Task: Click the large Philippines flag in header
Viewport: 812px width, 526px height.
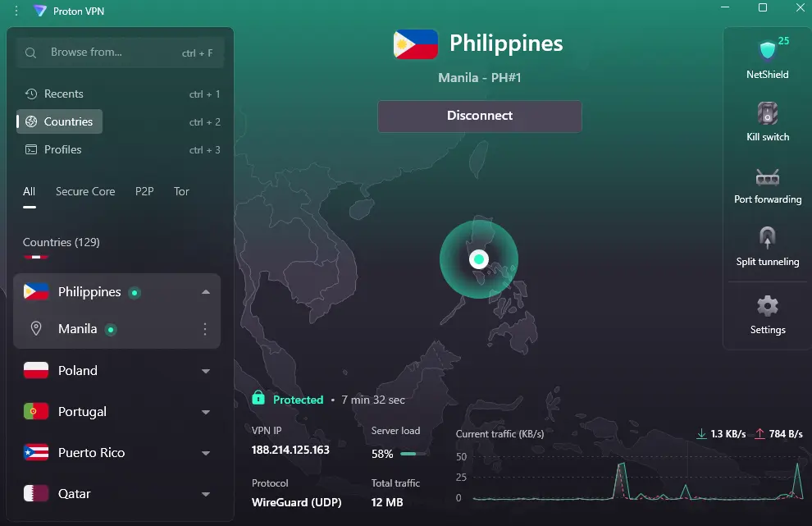Action: coord(415,44)
